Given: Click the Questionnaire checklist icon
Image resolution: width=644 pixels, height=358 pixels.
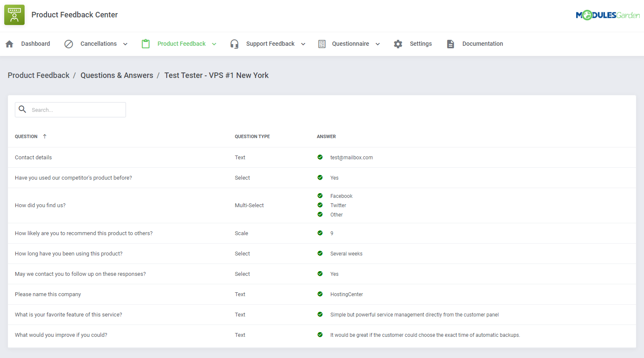Looking at the screenshot, I should (x=322, y=44).
